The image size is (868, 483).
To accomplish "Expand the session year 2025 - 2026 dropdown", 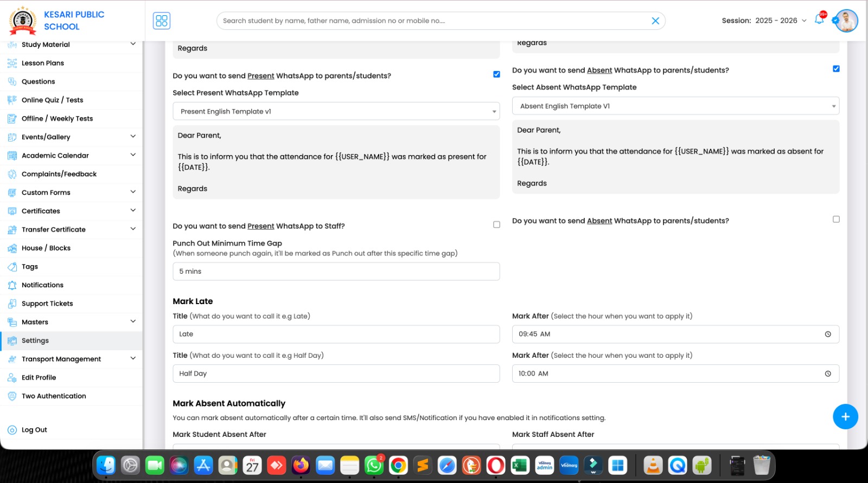I will pos(781,21).
